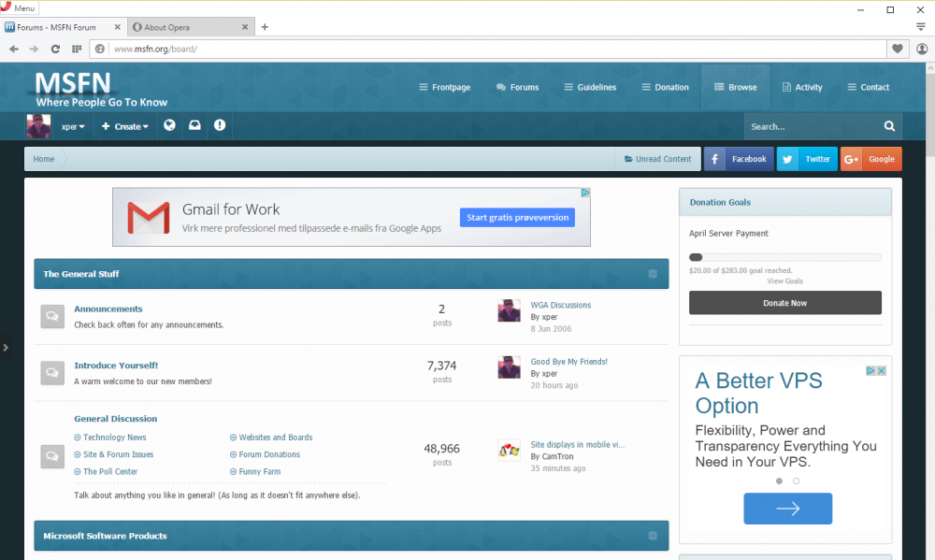Open the notifications globe icon
Image resolution: width=935 pixels, height=560 pixels.
(x=169, y=125)
